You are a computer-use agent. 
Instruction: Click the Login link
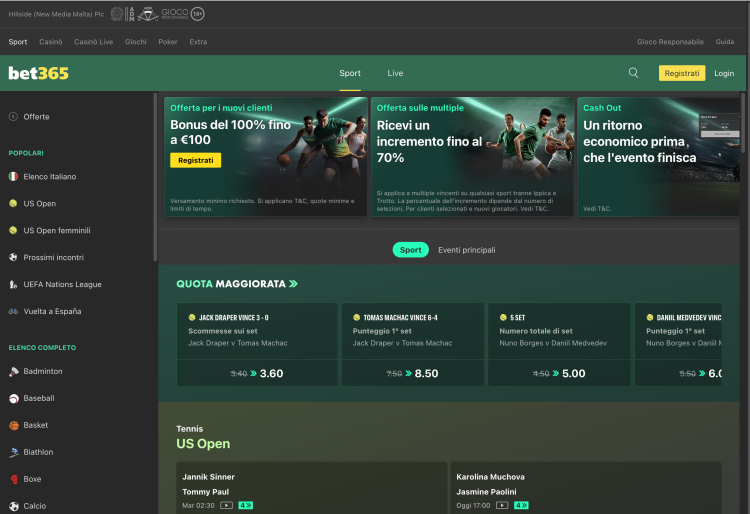pos(724,73)
